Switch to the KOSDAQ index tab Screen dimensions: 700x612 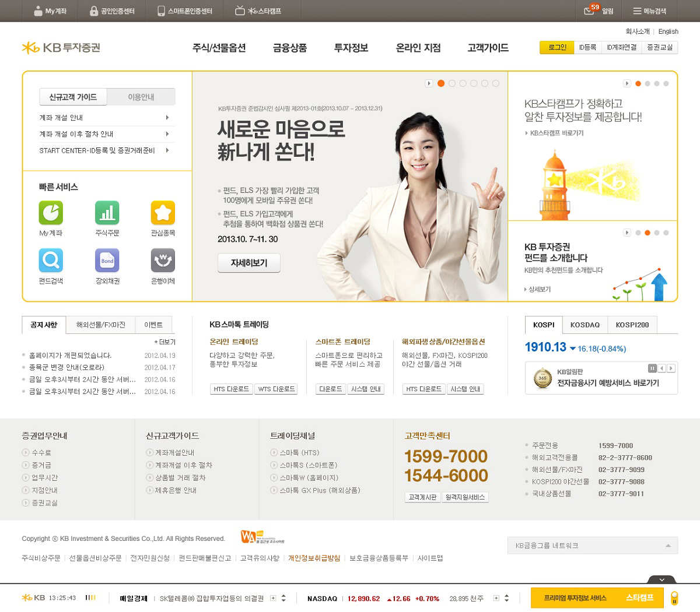585,325
